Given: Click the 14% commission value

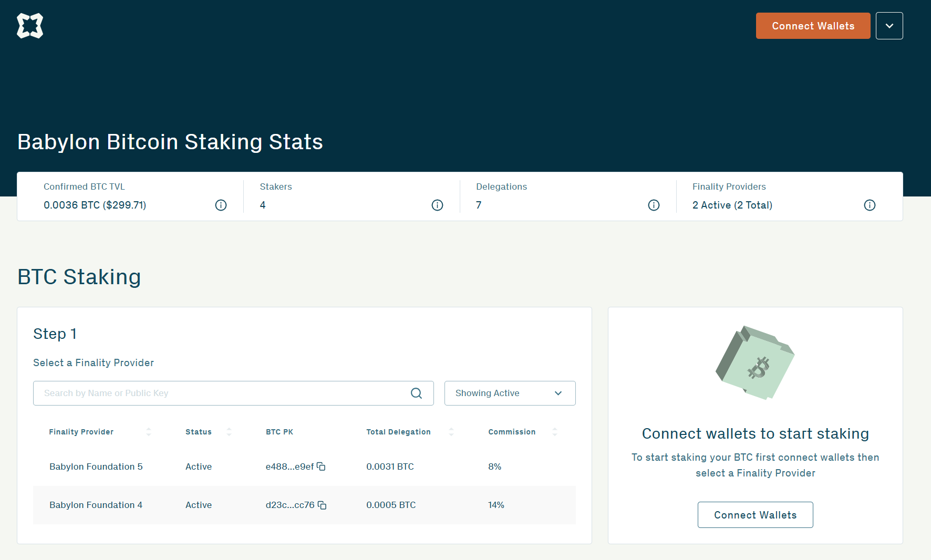Looking at the screenshot, I should click(x=496, y=505).
